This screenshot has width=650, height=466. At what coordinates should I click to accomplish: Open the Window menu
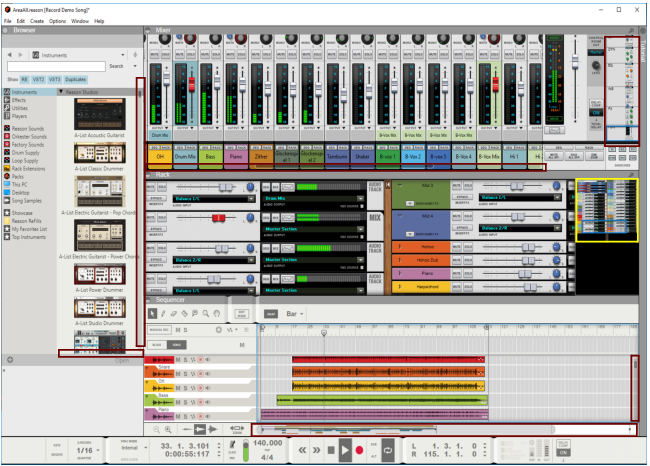(80, 21)
